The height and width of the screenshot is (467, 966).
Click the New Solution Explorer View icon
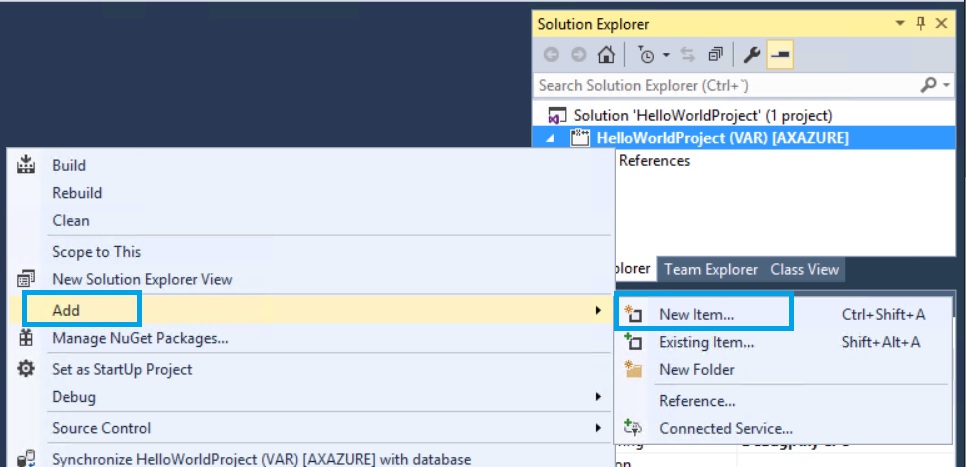(x=26, y=279)
